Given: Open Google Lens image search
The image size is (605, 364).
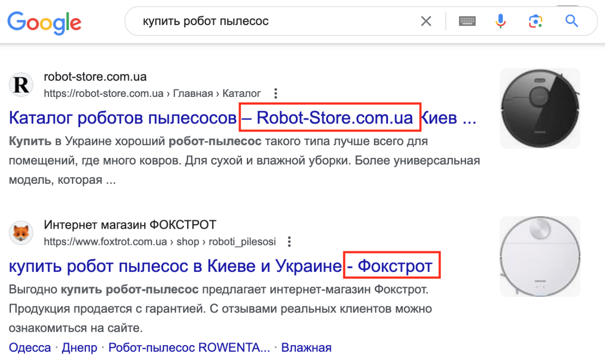Looking at the screenshot, I should (535, 21).
